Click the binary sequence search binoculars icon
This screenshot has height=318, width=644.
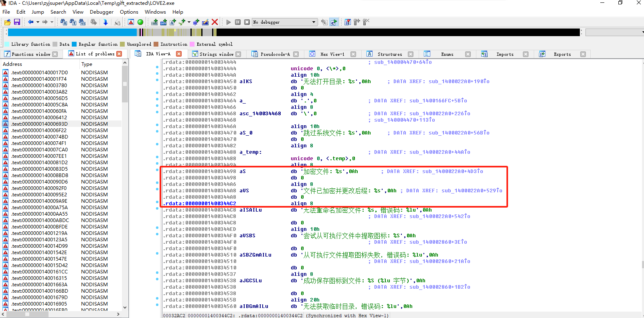(82, 22)
